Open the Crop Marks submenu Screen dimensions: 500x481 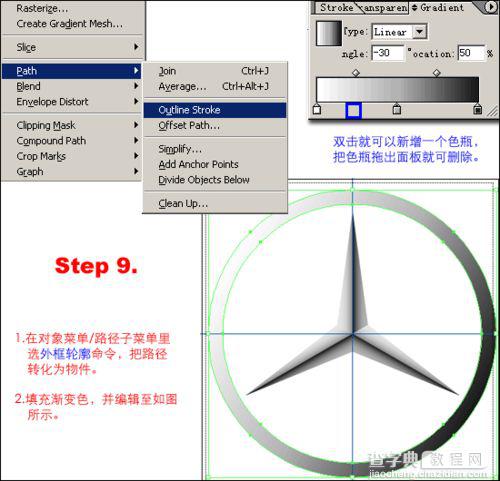pos(72,156)
